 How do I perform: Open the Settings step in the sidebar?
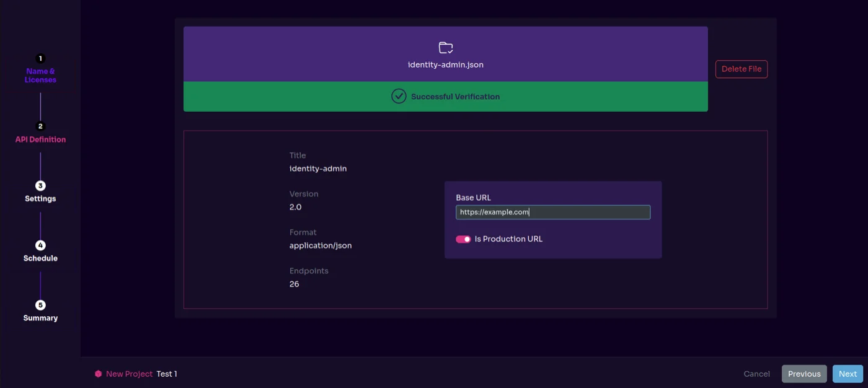tap(40, 198)
